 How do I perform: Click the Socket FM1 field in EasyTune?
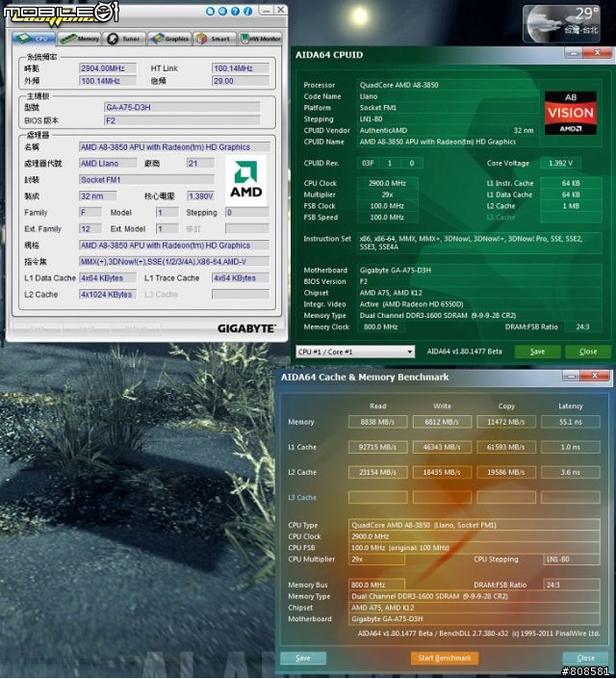146,180
